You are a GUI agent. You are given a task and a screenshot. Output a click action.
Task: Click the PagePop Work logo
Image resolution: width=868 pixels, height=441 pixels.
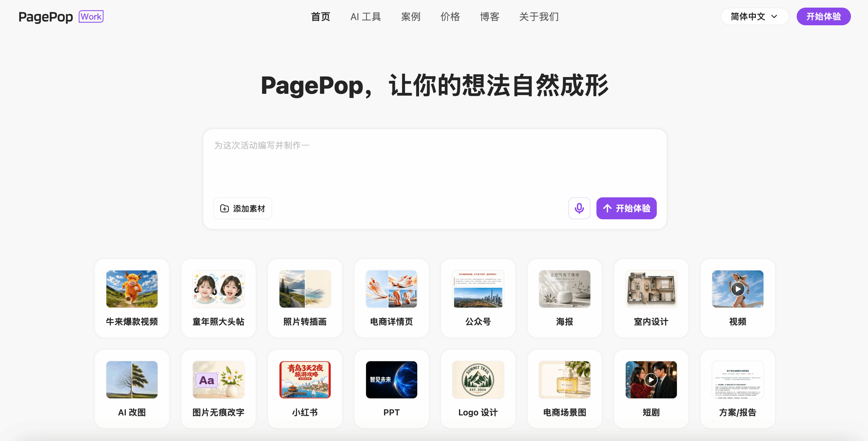tap(61, 16)
